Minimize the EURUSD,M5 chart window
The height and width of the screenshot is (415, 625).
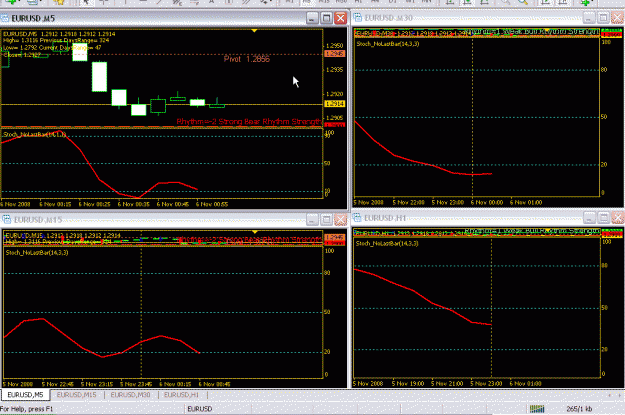pyautogui.click(x=312, y=18)
